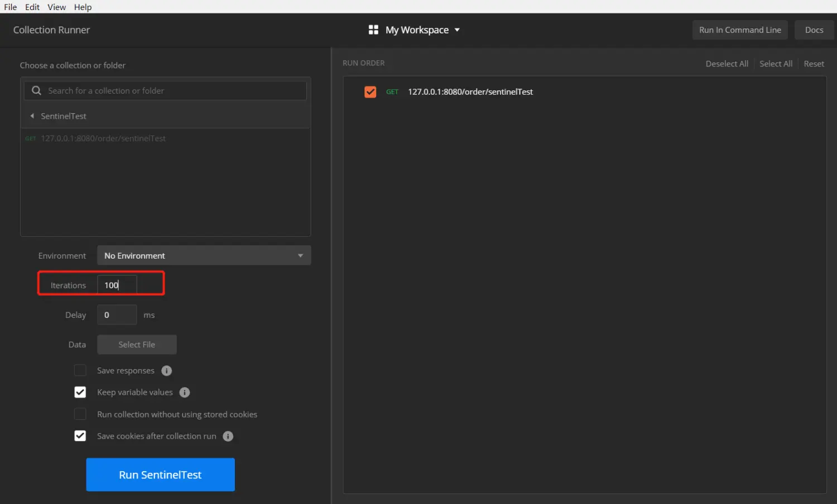Deselect the sentinelTest request in run order

(x=371, y=92)
